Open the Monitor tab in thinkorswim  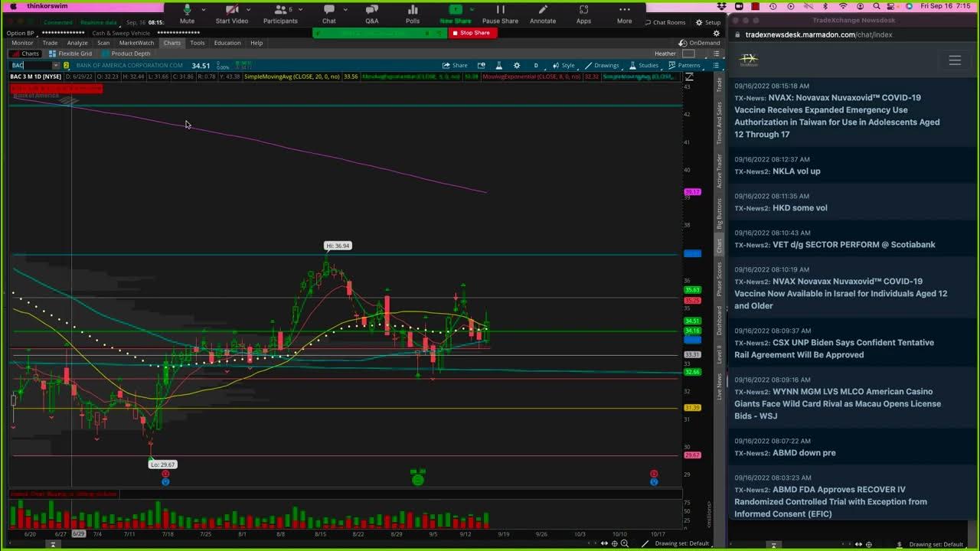point(22,43)
